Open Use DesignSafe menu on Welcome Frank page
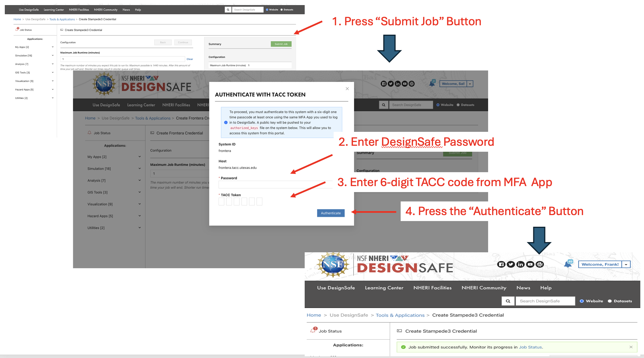This screenshot has width=644, height=358. (336, 288)
